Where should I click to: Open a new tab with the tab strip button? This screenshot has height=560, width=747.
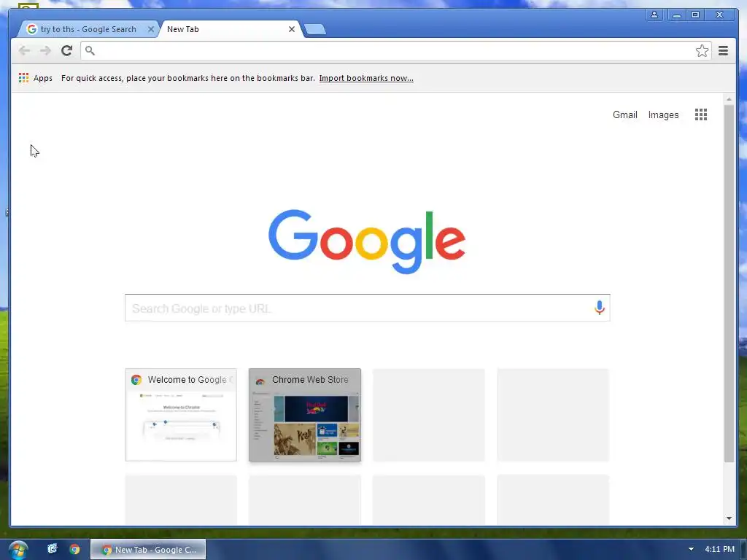click(x=315, y=29)
